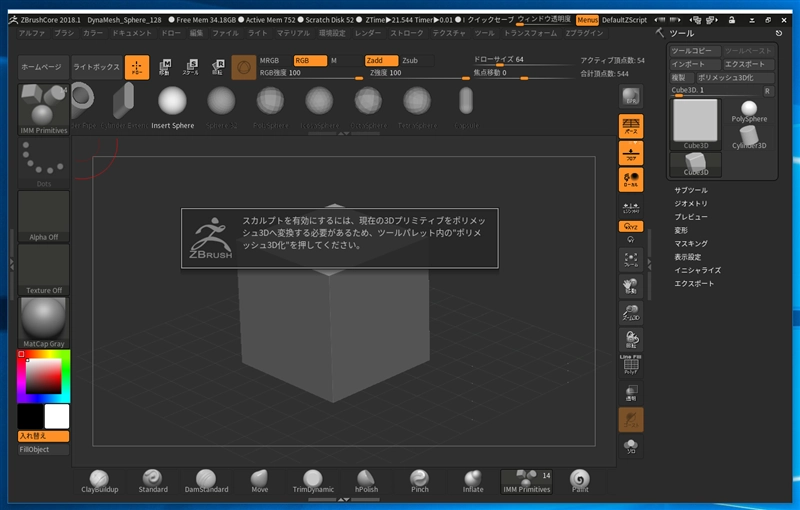Open the Alpha Off selector
Image resolution: width=800 pixels, height=510 pixels.
(44, 217)
